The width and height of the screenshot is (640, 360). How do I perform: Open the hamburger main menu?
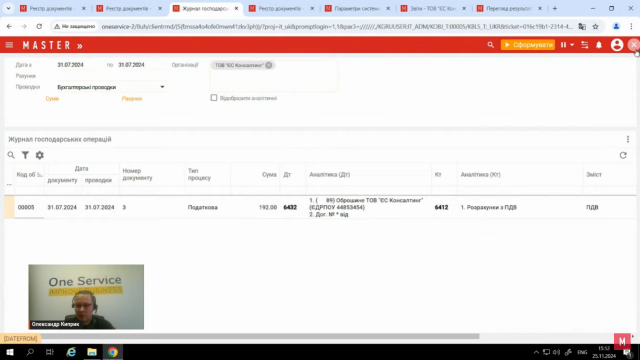[9, 45]
